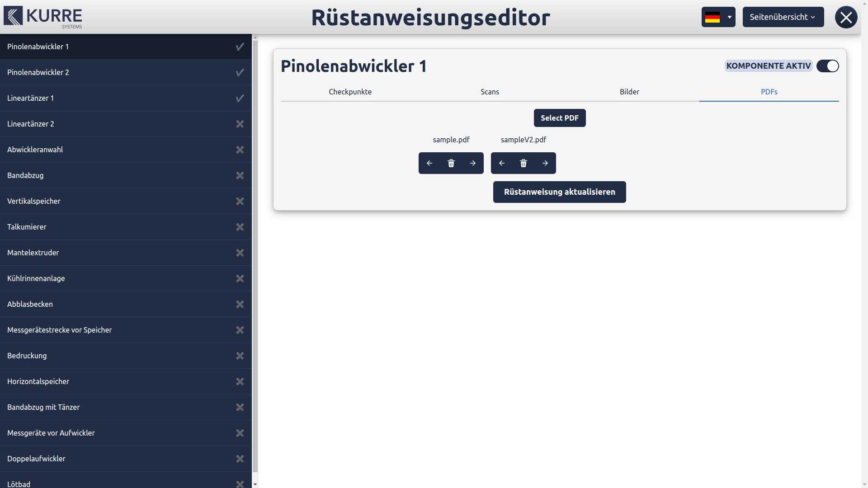This screenshot has height=488, width=868.
Task: Open the Bilder tab
Action: click(629, 92)
